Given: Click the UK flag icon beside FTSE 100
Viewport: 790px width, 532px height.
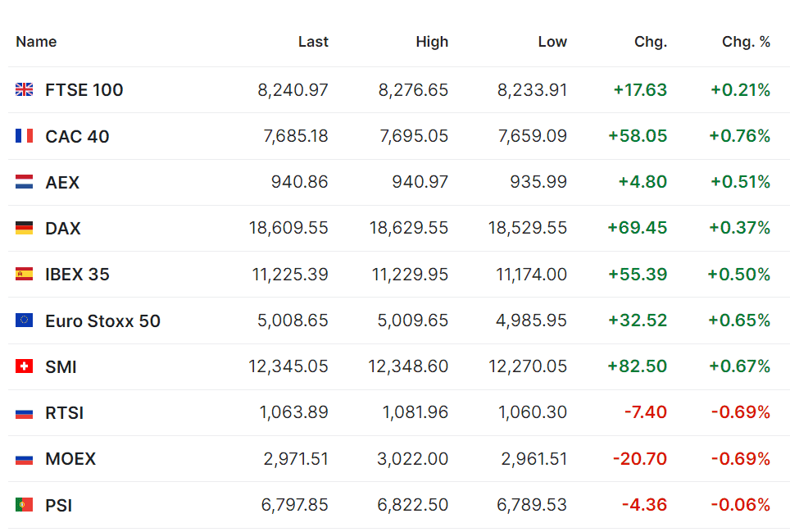Looking at the screenshot, I should coord(25,89).
